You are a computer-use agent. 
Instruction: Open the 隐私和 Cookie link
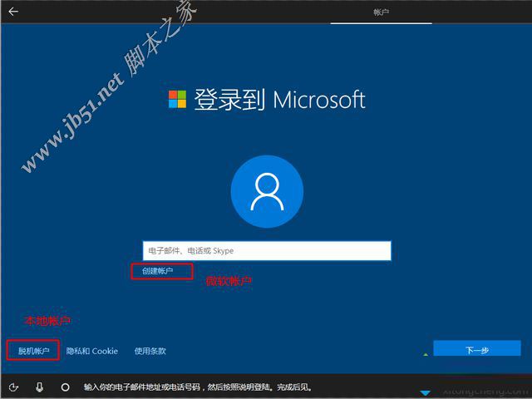[92, 351]
